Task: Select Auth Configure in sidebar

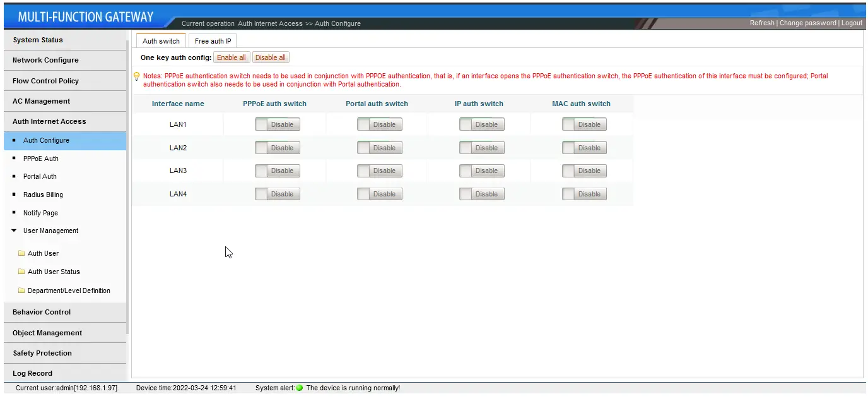Action: (64, 140)
